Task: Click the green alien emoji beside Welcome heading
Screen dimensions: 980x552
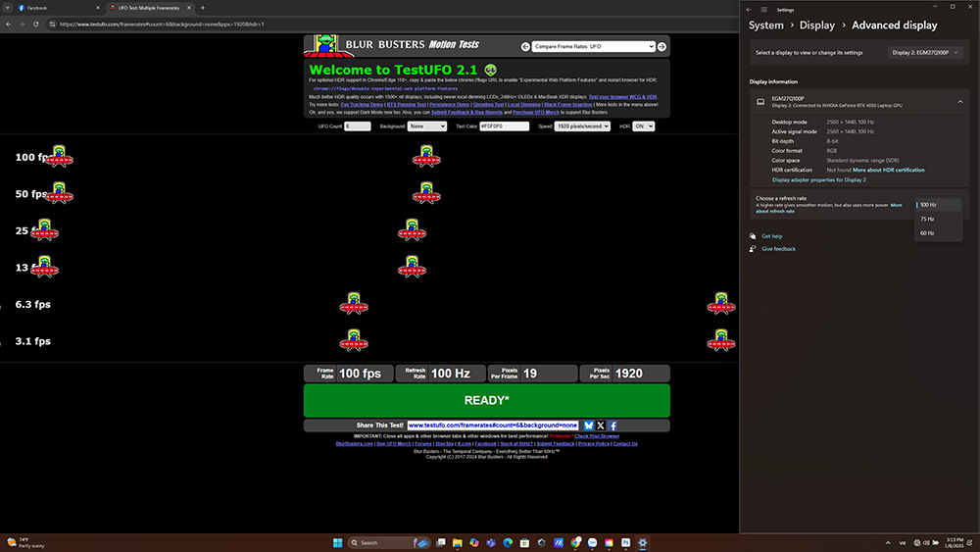Action: (x=491, y=70)
